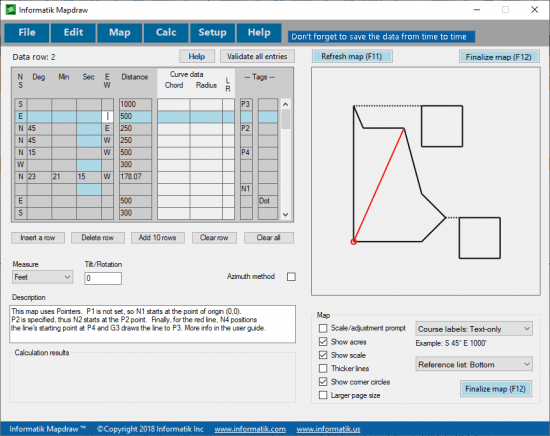The width and height of the screenshot is (550, 436).
Task: Click the small Help button above the grid
Action: pyautogui.click(x=197, y=56)
